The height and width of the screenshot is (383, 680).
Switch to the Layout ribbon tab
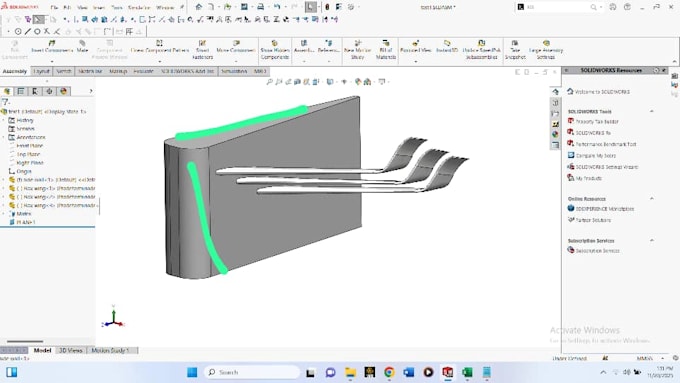[x=42, y=71]
